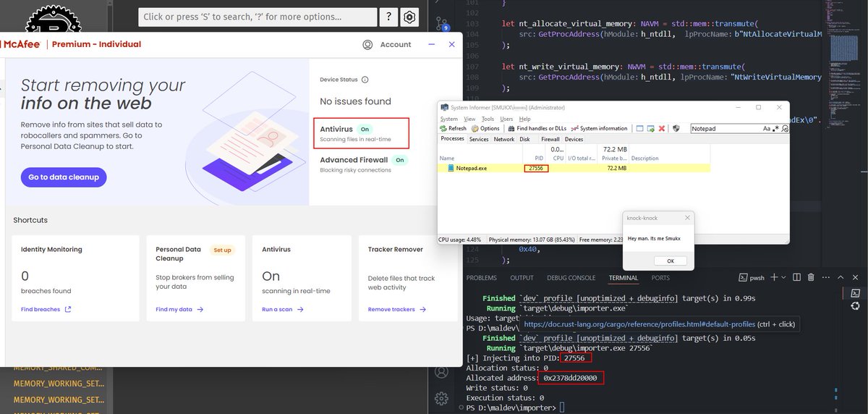Screen dimensions: 868x414
Task: Open Rust docs settings gear icon
Action: click(409, 17)
